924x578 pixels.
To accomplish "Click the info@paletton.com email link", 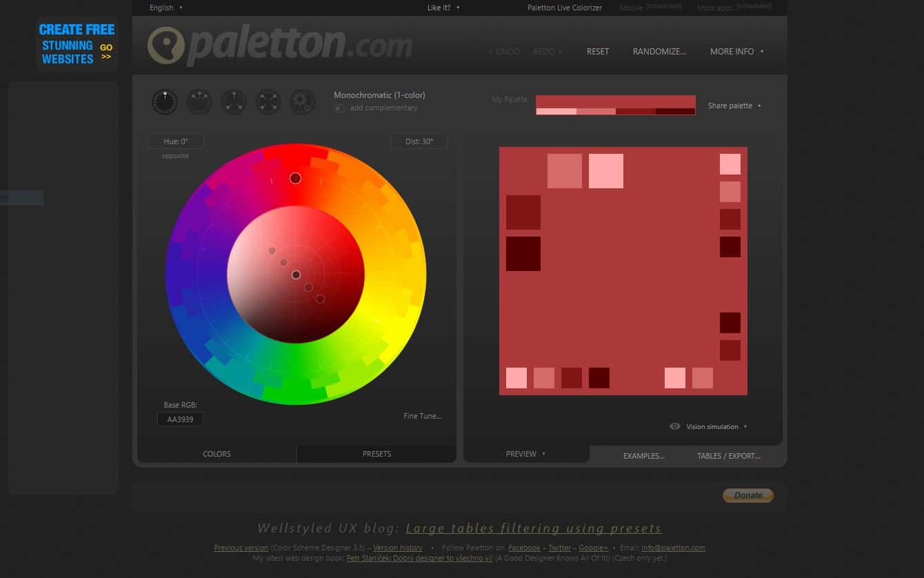I will (674, 548).
